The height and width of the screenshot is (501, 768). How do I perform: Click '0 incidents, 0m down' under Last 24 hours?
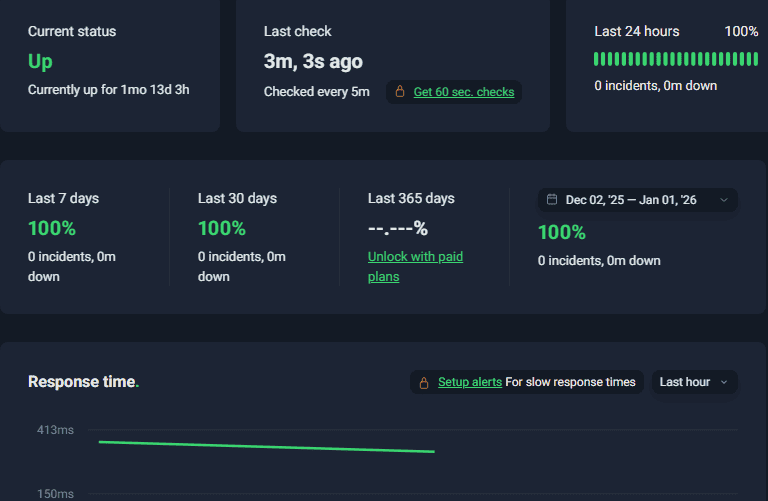pyautogui.click(x=656, y=86)
